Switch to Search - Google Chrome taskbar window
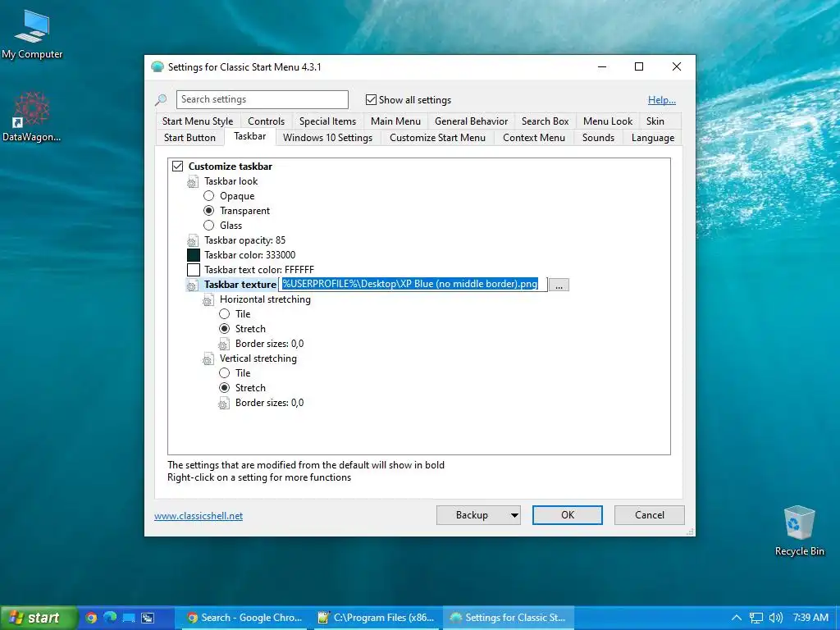This screenshot has height=630, width=840. [244, 618]
